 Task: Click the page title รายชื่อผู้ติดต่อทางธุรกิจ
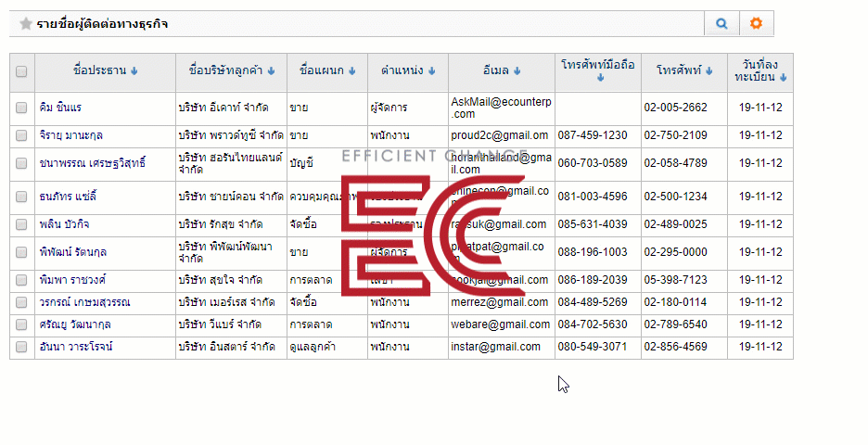tap(102, 24)
